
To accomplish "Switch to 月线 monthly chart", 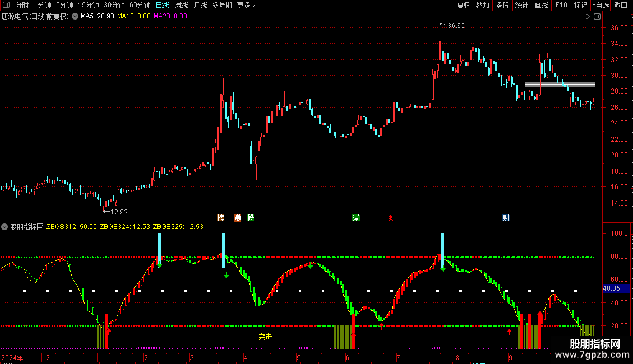I will click(200, 5).
